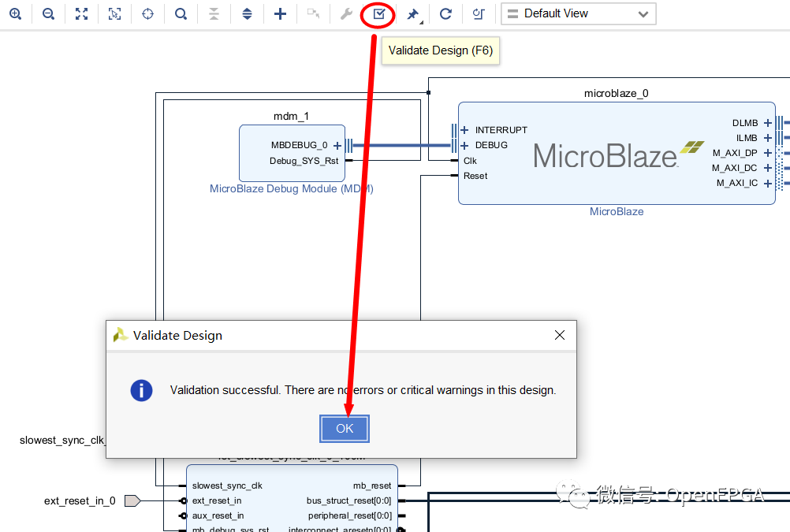Expand the DLMB interface plus
This screenshot has width=790, height=532.
coord(767,123)
